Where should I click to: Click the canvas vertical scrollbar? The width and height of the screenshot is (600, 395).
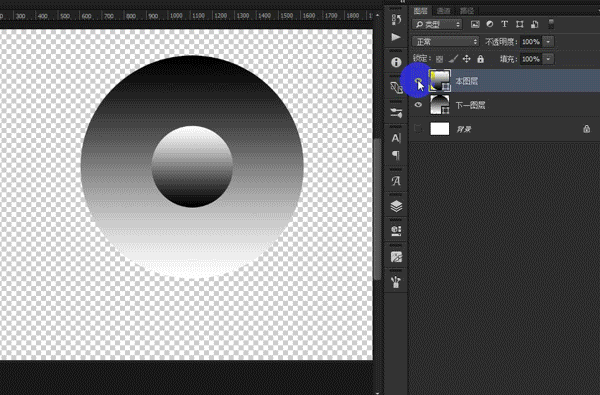tap(377, 209)
